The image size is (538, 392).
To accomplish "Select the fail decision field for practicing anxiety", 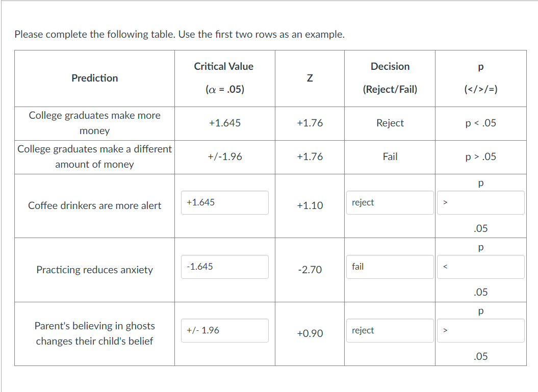I will pos(390,266).
